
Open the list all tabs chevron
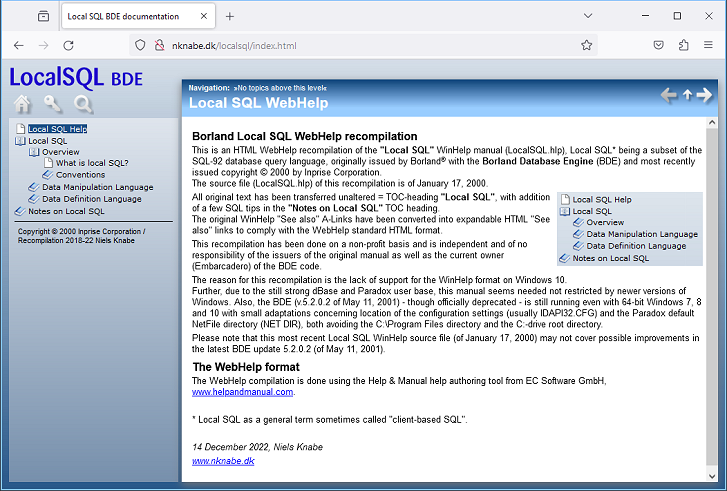[588, 16]
